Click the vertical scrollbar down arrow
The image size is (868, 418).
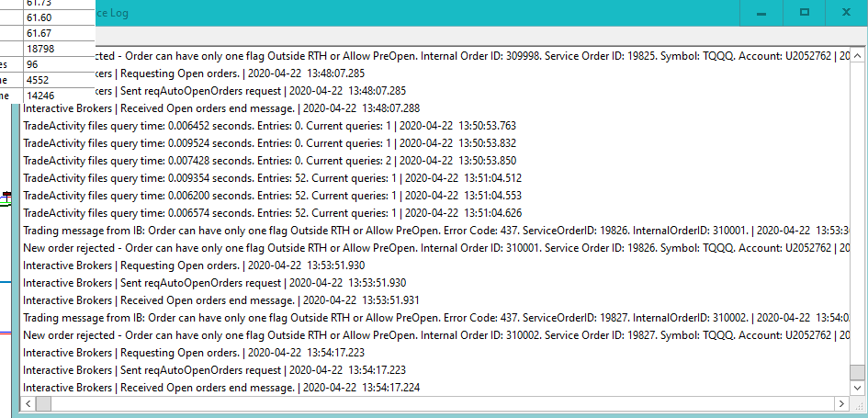click(857, 388)
